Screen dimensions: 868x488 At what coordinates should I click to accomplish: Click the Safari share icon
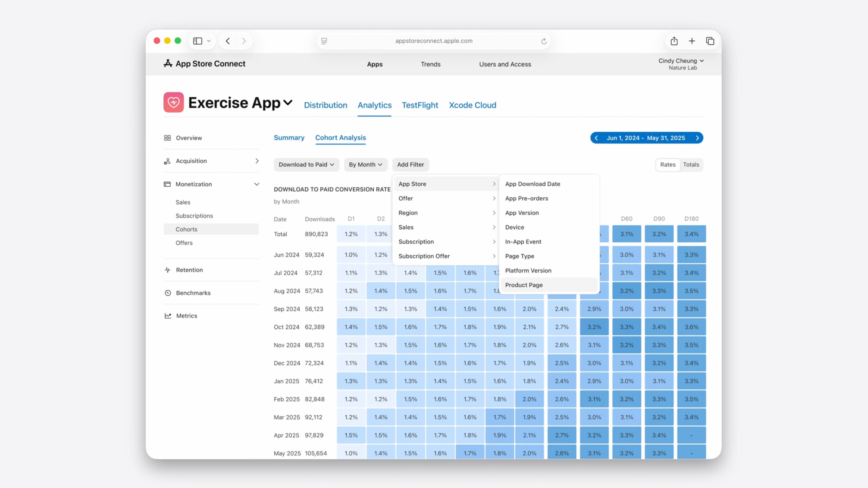pyautogui.click(x=674, y=41)
